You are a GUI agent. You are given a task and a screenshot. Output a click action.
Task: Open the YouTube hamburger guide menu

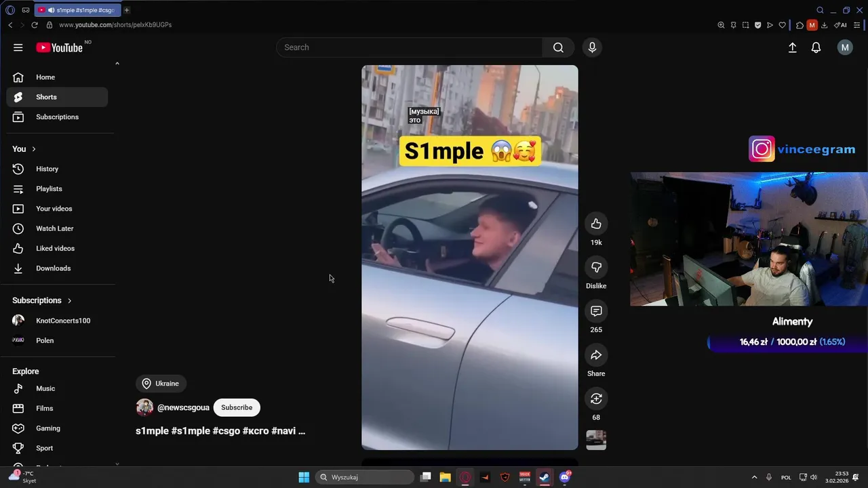pyautogui.click(x=18, y=47)
